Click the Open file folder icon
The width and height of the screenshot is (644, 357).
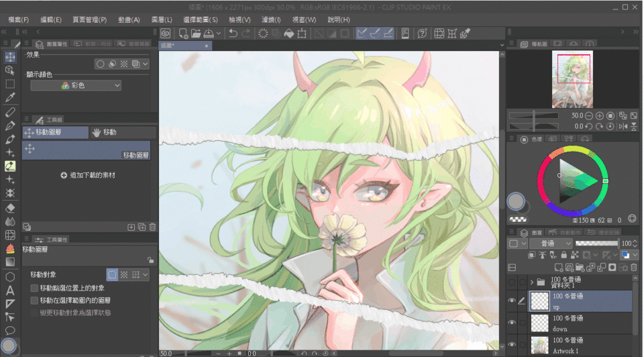(196, 34)
